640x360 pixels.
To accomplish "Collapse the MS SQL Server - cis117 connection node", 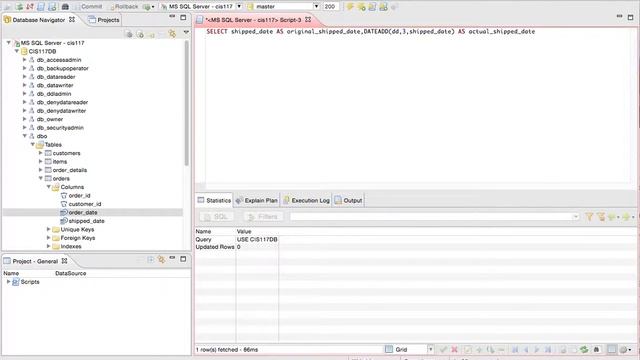I will click(9, 42).
